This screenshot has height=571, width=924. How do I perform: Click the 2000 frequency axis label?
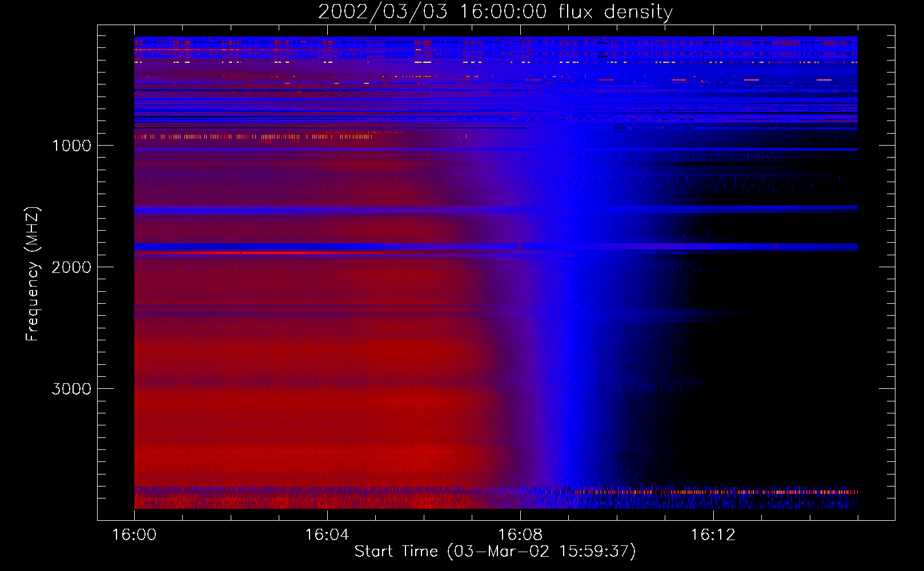coord(71,267)
